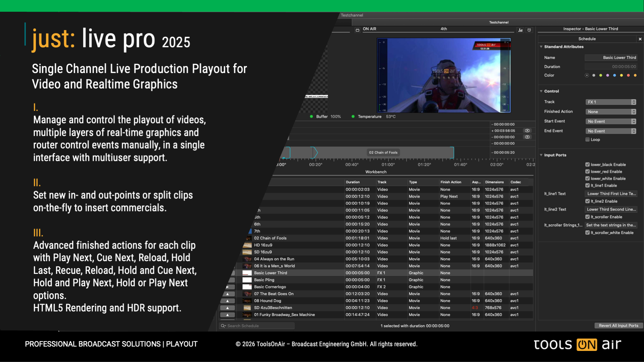Click the audio levels meter icon

520,30
